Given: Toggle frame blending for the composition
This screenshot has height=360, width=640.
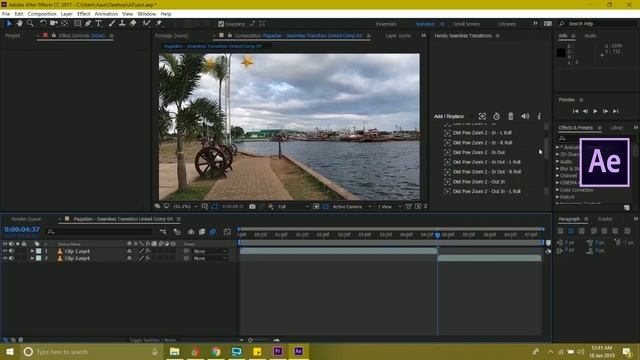Looking at the screenshot, I should [x=202, y=232].
